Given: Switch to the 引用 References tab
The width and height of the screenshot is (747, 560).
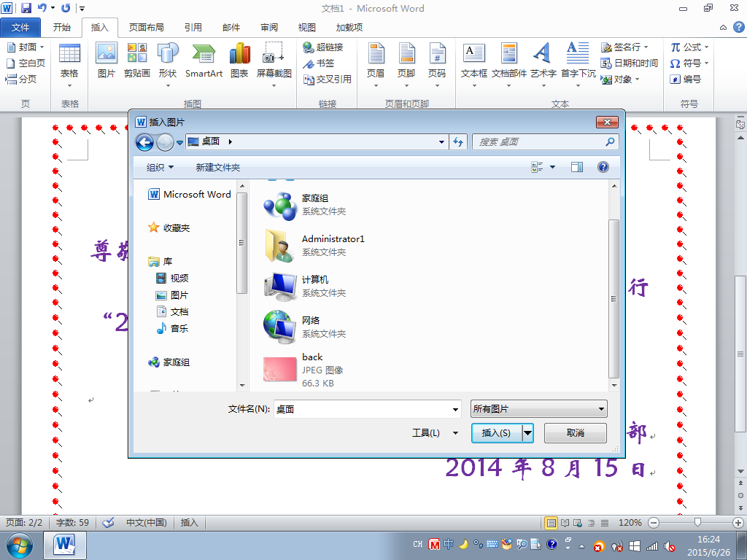Looking at the screenshot, I should pyautogui.click(x=193, y=28).
